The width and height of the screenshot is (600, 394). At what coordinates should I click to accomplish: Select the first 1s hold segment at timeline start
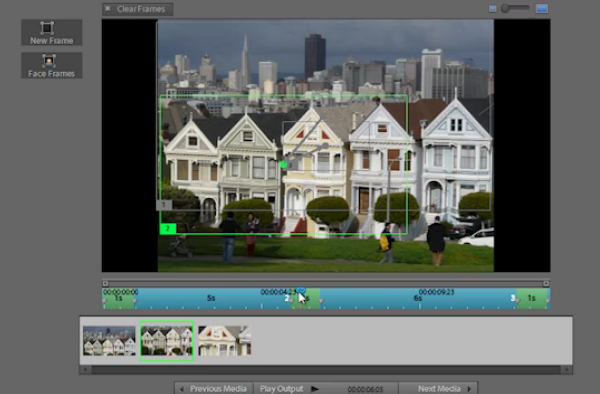118,299
